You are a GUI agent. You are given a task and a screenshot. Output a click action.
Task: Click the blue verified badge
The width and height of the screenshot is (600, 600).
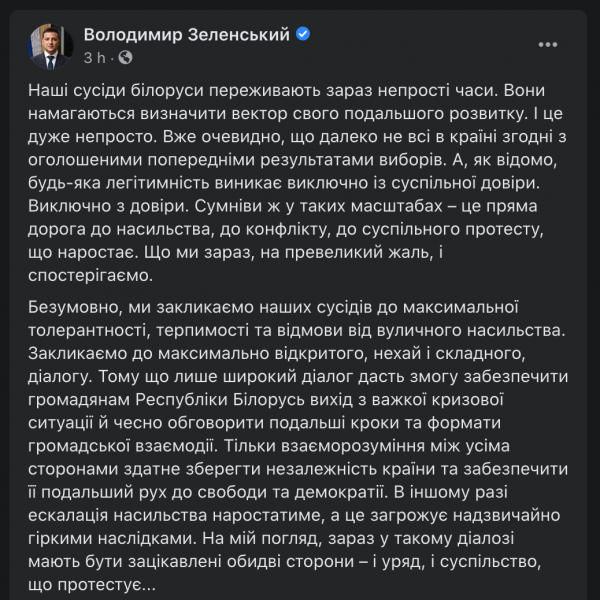[303, 35]
